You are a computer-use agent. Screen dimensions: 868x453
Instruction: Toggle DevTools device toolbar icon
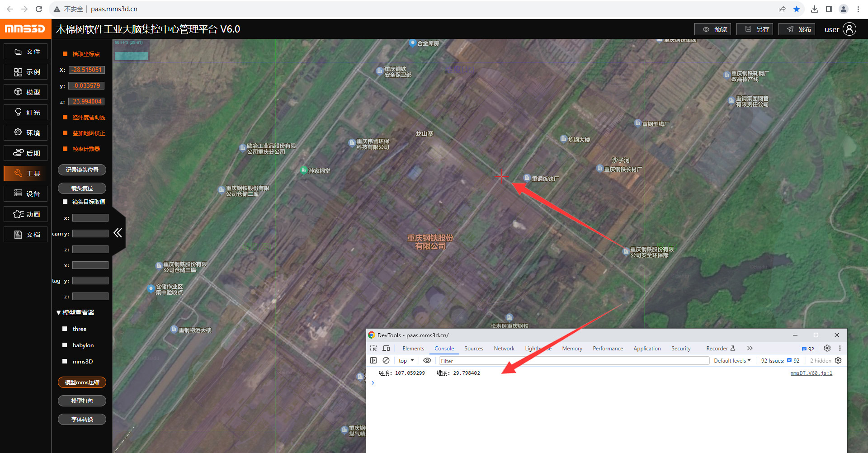click(x=386, y=348)
